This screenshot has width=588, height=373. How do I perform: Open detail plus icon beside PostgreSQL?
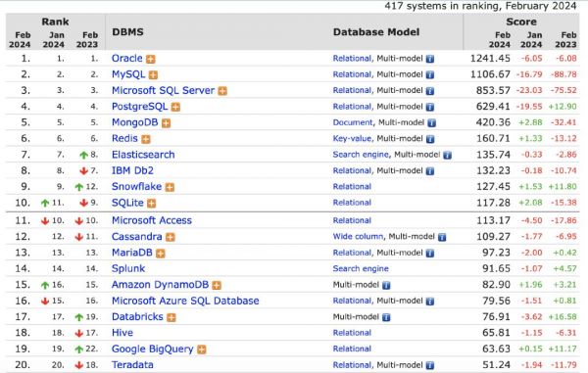click(175, 107)
